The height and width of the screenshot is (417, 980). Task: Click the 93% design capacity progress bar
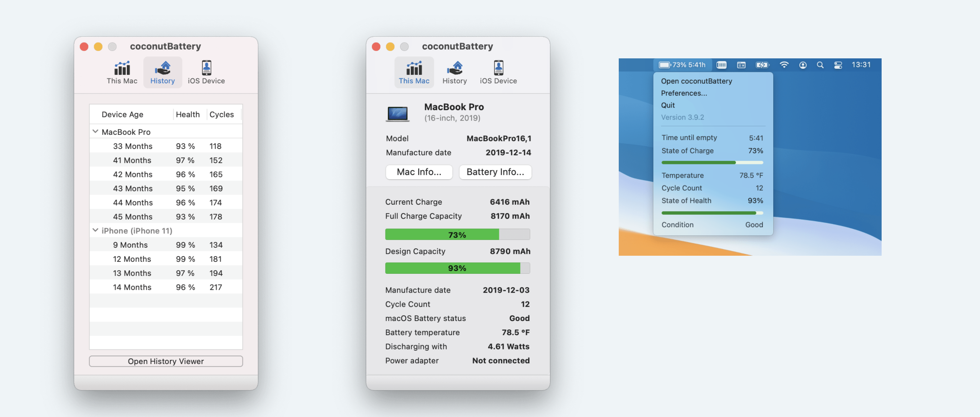[x=457, y=268]
